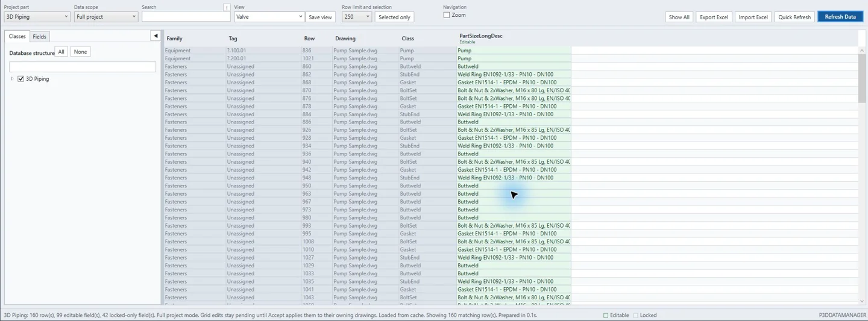Click the PartSizeLongDesc column header
The width and height of the screenshot is (868, 321).
tap(481, 36)
